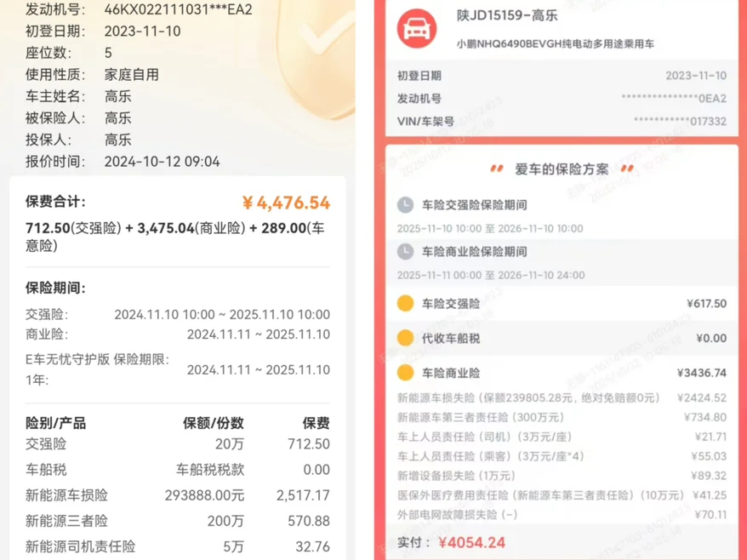Select the 险别/产品 column header
This screenshot has height=560, width=747.
coord(56,423)
